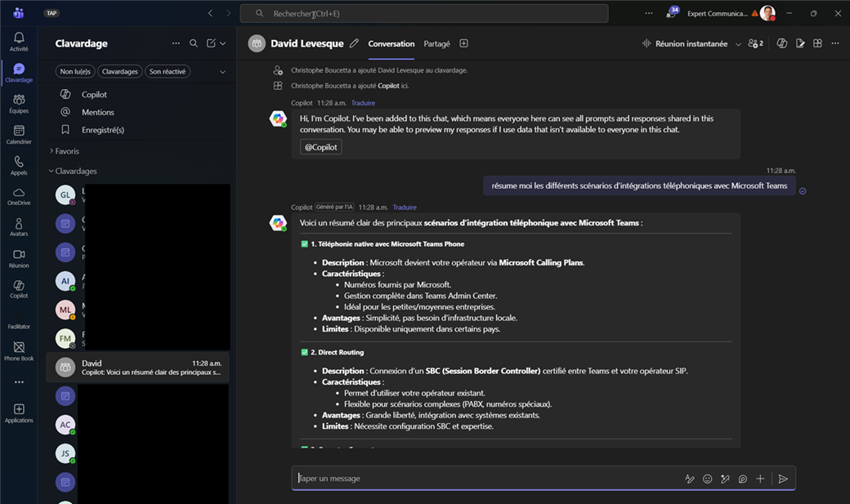Click the @Copilot suggestion button
The image size is (850, 504).
click(320, 147)
